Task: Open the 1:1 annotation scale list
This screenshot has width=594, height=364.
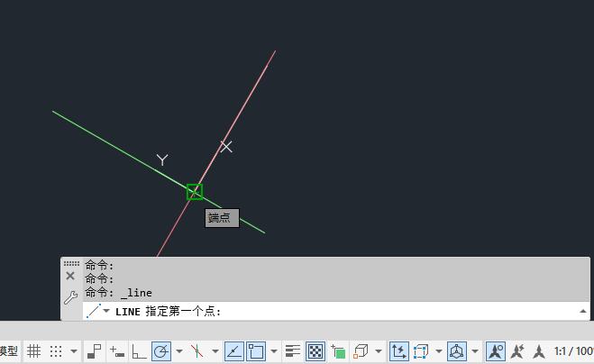Action: (573, 351)
